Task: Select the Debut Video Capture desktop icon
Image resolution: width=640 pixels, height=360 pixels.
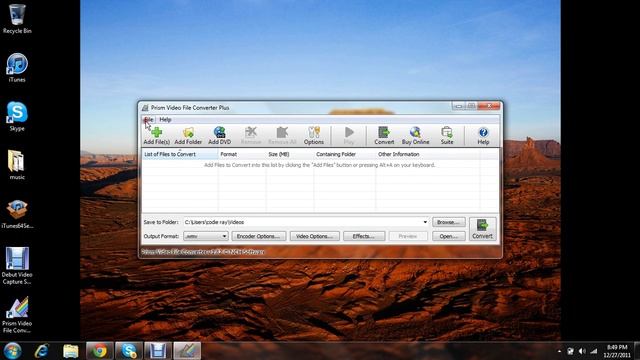Action: (17, 266)
